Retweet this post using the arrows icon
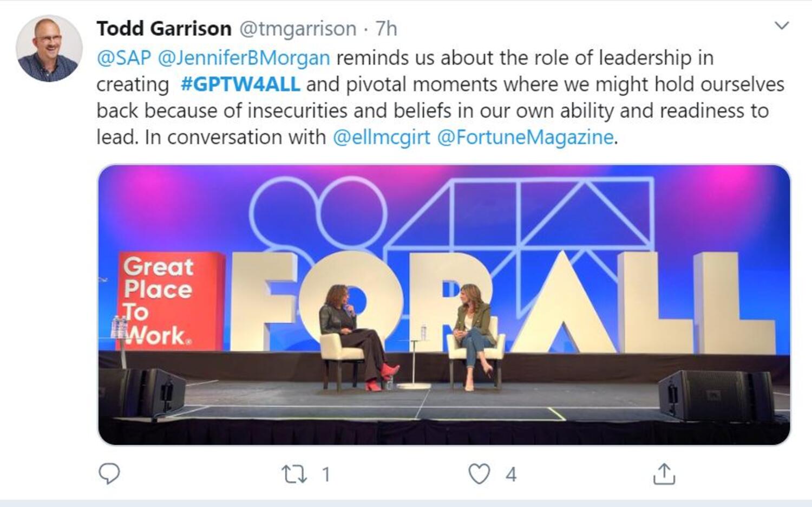This screenshot has height=507, width=812. (x=294, y=474)
